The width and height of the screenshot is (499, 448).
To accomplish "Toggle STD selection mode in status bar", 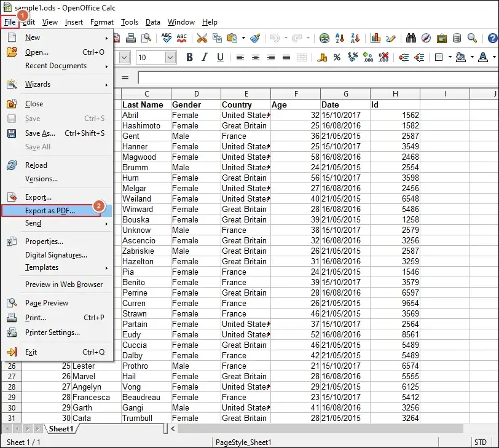I will coord(480,442).
